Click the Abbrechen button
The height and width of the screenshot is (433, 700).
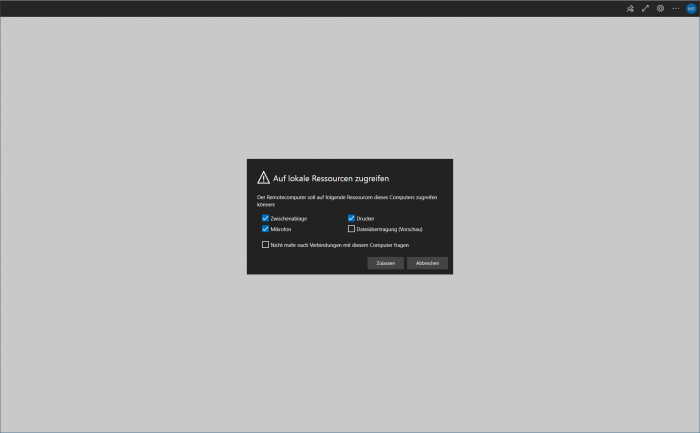(427, 263)
